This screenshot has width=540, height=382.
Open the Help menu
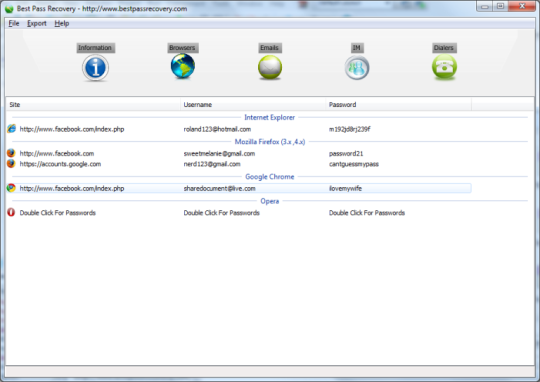point(62,23)
